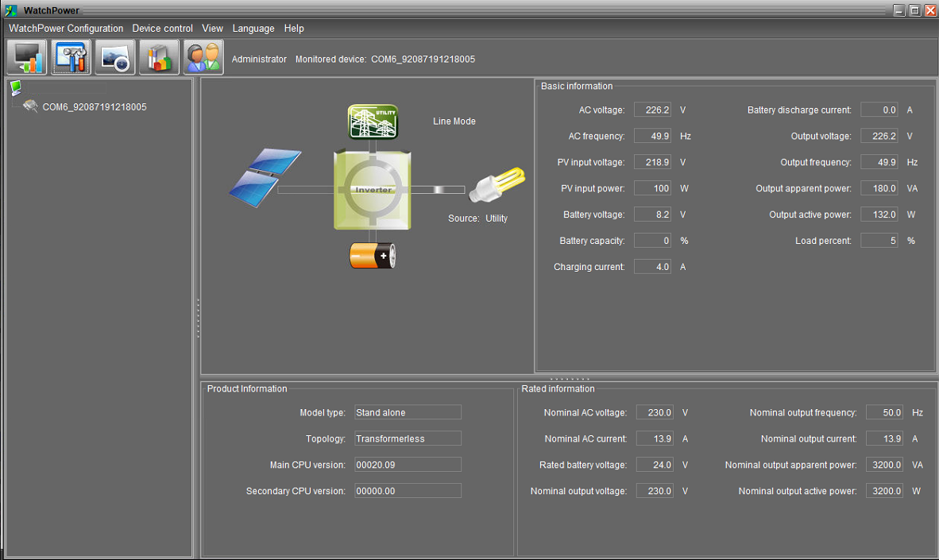Image resolution: width=939 pixels, height=560 pixels.
Task: Click the Nominal AC current field
Action: (x=655, y=438)
